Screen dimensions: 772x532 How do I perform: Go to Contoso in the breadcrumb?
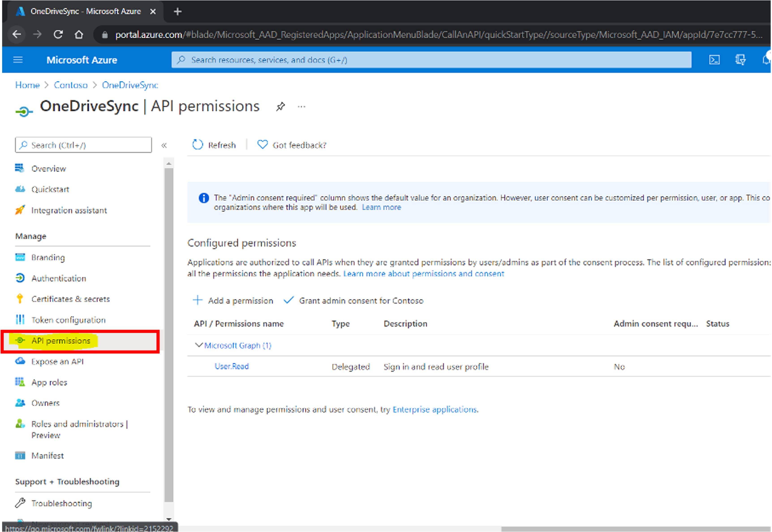(71, 85)
